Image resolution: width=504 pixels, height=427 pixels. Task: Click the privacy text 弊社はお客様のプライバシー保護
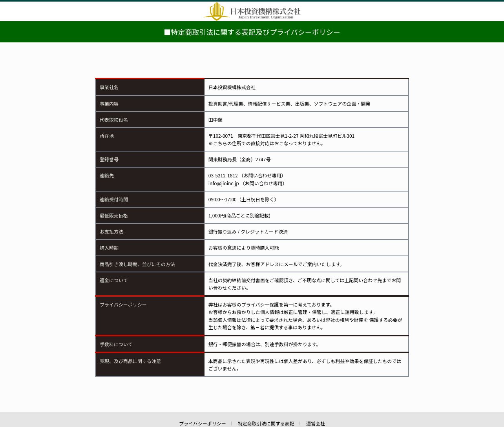pos(271,305)
